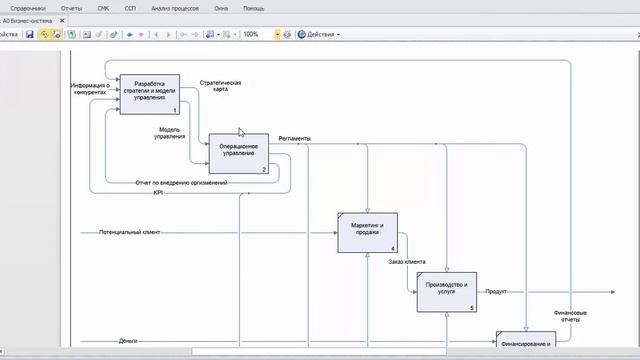Click the Финансовые отчеты arrow label

(570, 316)
